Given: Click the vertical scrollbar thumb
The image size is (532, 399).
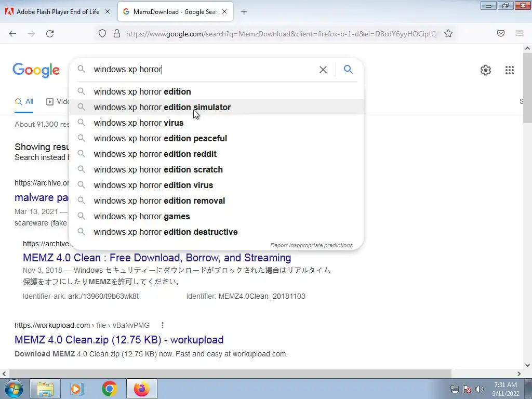Looking at the screenshot, I should point(528,88).
